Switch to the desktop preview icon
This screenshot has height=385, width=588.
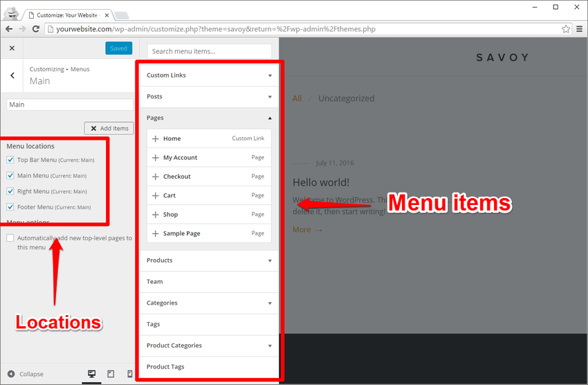(x=91, y=374)
